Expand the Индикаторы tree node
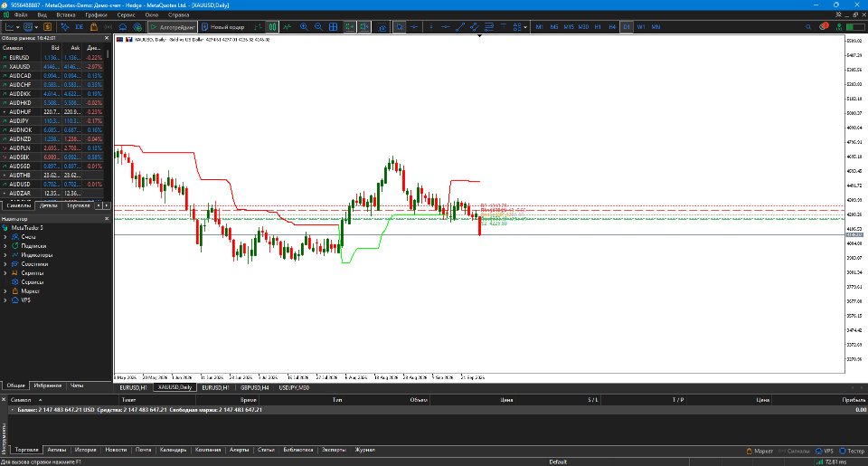 tap(5, 255)
